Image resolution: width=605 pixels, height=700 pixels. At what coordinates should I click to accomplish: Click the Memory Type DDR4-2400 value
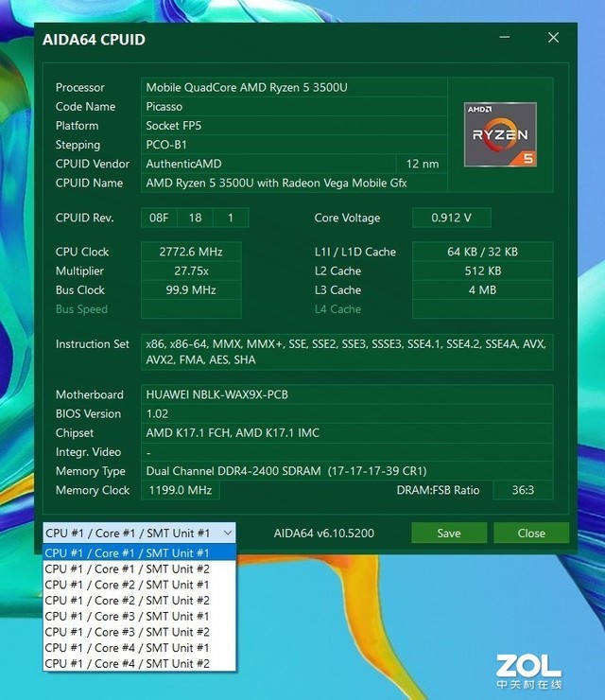[x=347, y=471]
